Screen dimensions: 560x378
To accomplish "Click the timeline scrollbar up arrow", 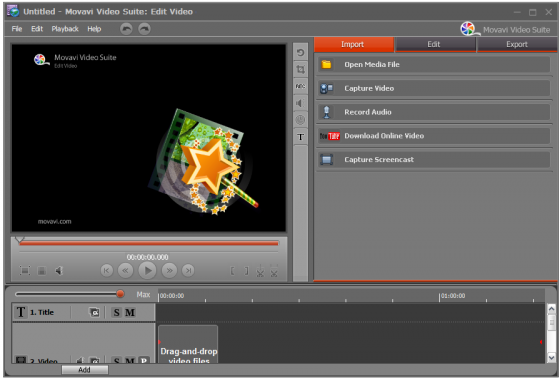I will [551, 309].
